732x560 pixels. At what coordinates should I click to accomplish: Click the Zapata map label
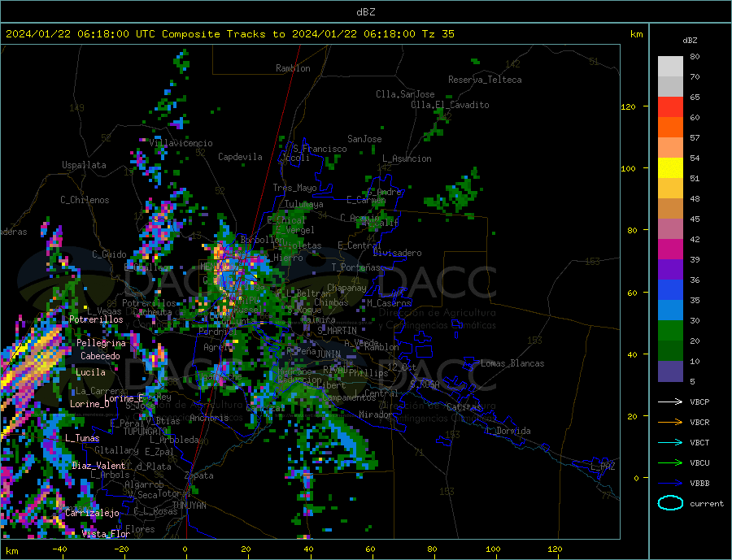coord(199,475)
